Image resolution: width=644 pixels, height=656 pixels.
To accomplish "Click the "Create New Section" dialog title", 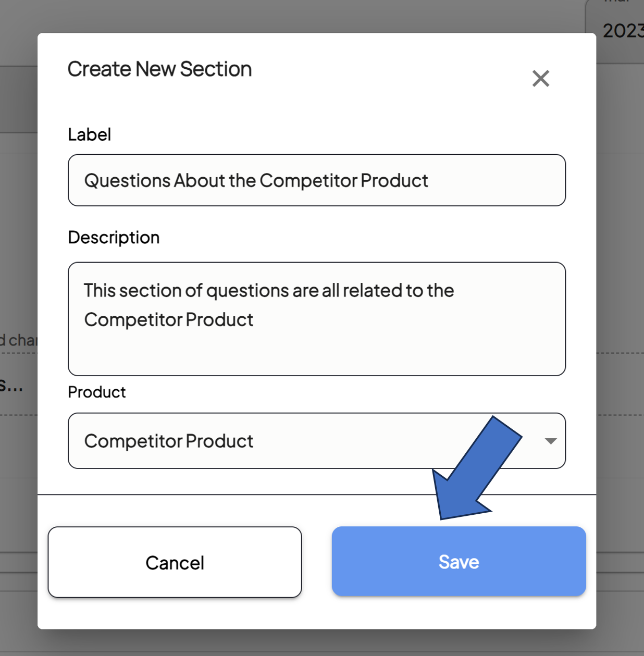I will click(159, 69).
